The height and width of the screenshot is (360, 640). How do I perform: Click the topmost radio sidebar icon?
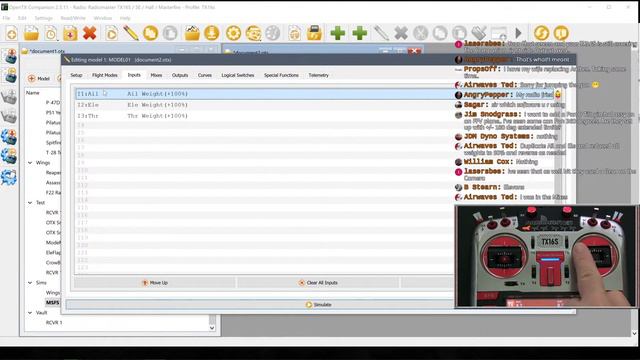[x=9, y=57]
